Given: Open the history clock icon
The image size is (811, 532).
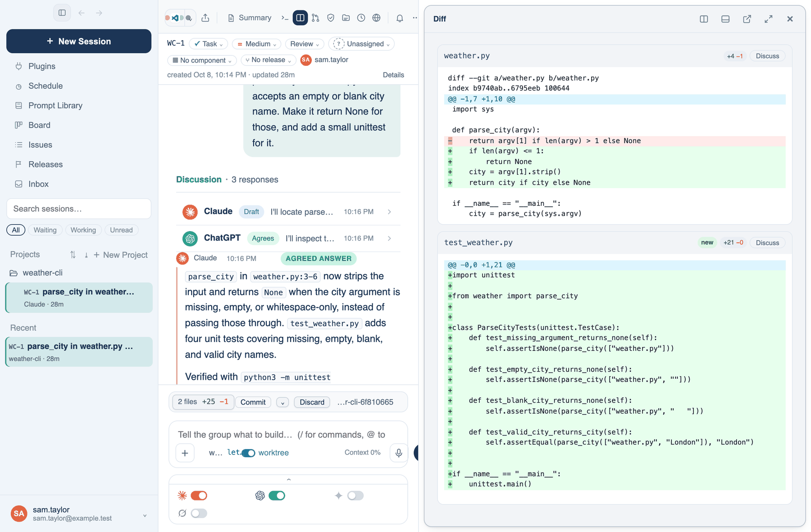Looking at the screenshot, I should [361, 18].
